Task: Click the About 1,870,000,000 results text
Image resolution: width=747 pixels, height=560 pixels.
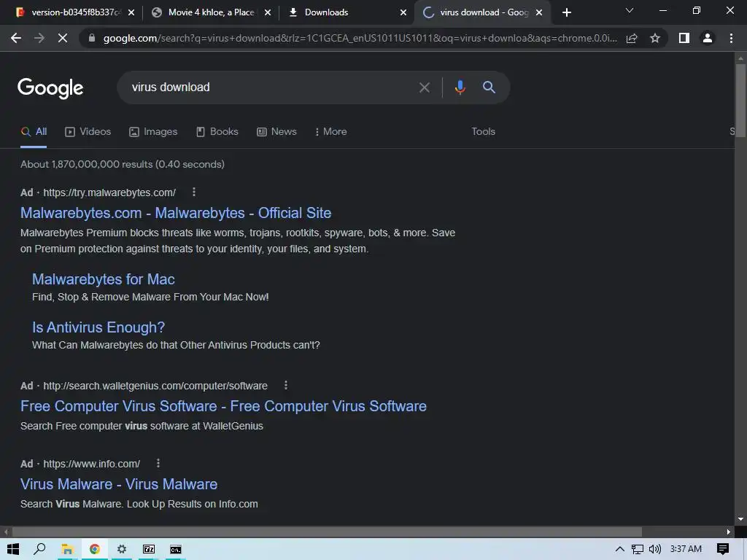Action: pos(123,164)
